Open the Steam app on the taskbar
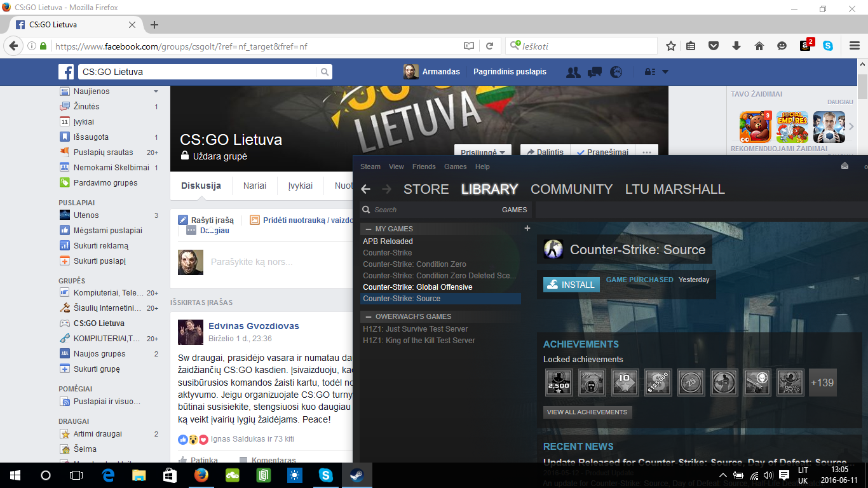This screenshot has width=868, height=488. [356, 475]
